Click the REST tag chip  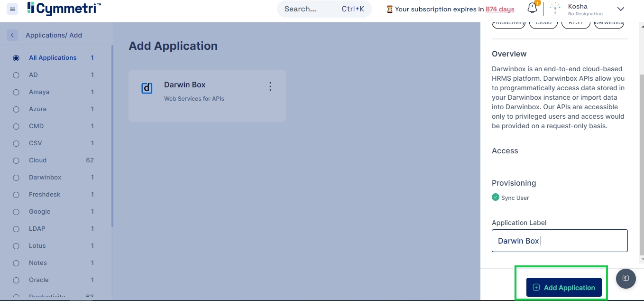coord(576,23)
